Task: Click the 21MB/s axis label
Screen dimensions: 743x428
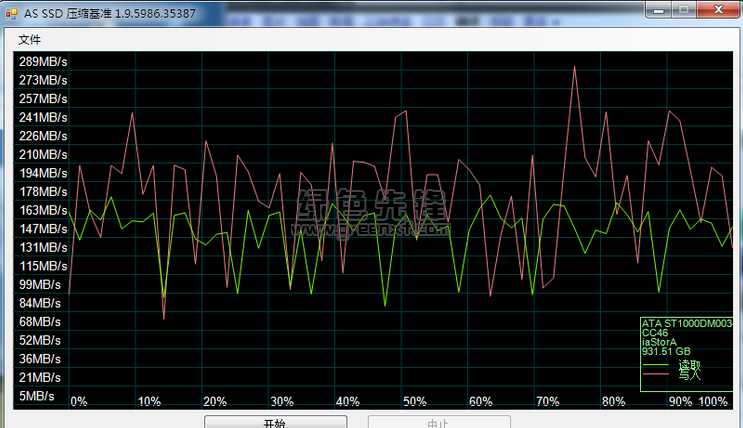Action: [40, 377]
